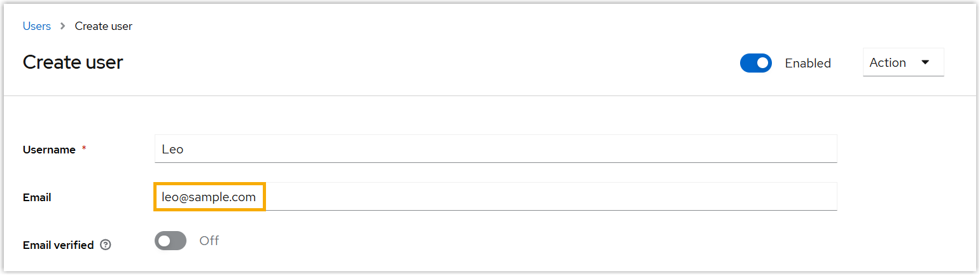
Task: Click the breadcrumb chevron separator
Action: pos(63,26)
